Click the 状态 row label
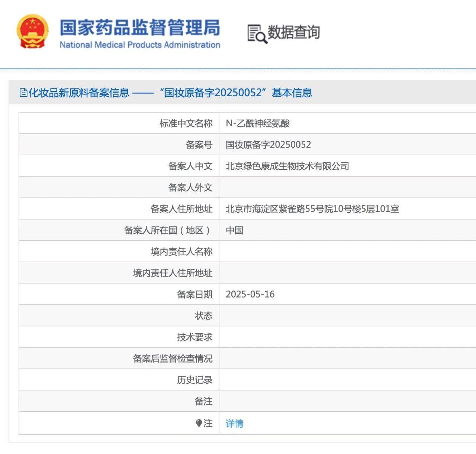 [203, 316]
